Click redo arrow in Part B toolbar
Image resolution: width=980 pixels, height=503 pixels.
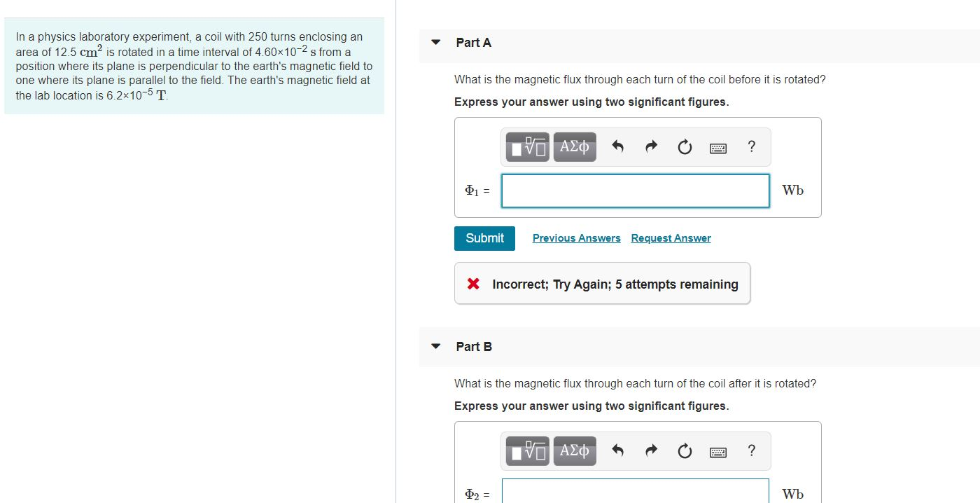(651, 451)
